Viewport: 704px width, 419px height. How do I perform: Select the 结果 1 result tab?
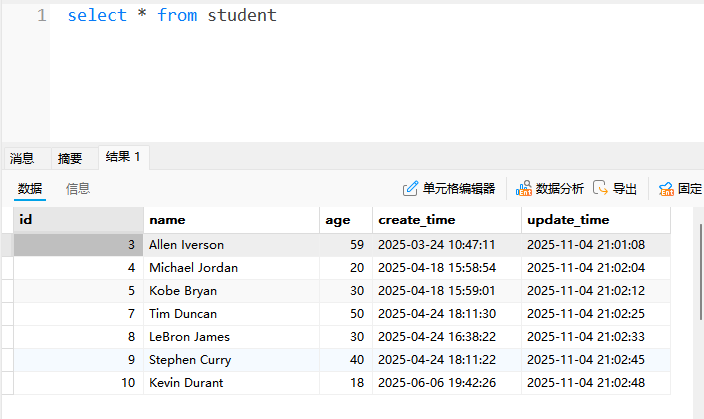coord(123,157)
